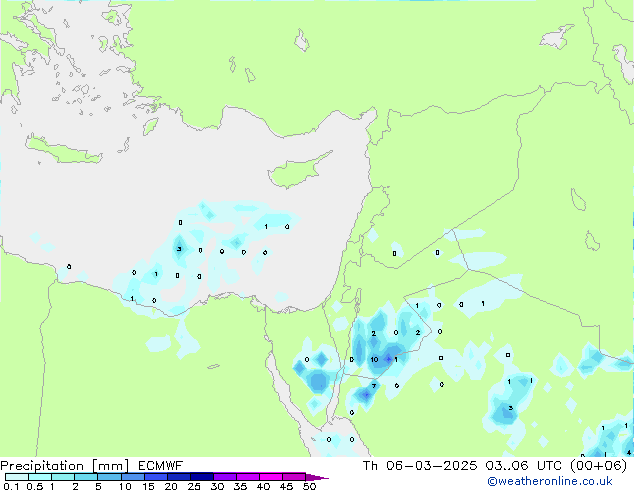Click the '(00+06)' forecast offset text
Screen dimensions: 634x490
598,466
